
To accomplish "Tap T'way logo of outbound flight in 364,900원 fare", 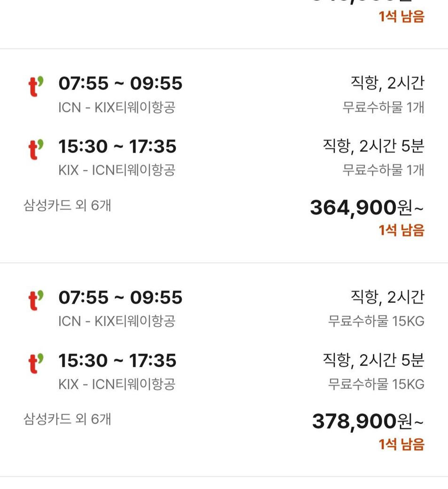I will pos(35,86).
